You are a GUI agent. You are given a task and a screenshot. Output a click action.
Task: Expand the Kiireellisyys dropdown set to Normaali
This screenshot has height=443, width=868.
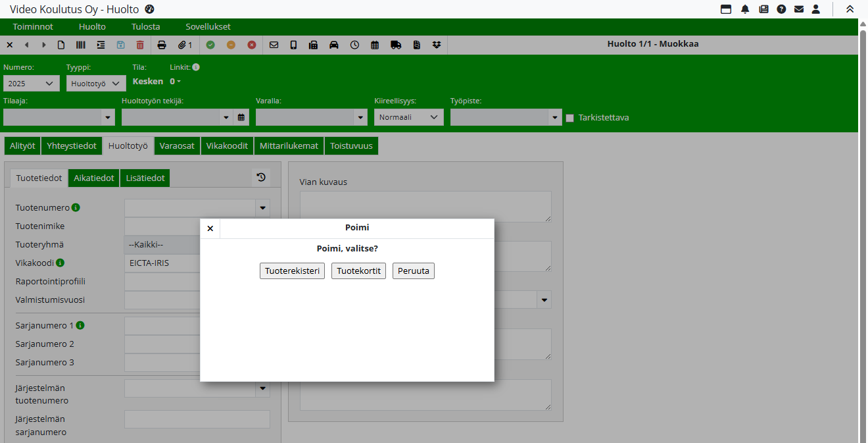tap(408, 117)
